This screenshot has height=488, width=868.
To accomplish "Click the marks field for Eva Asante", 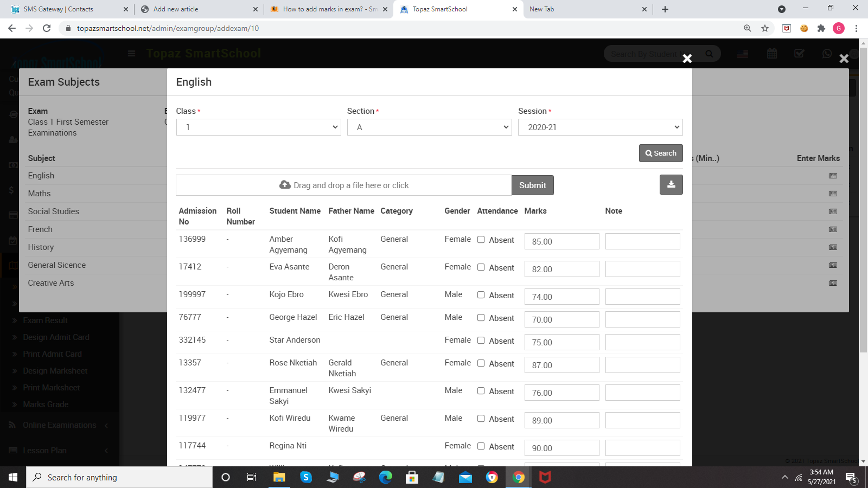I will pyautogui.click(x=561, y=269).
